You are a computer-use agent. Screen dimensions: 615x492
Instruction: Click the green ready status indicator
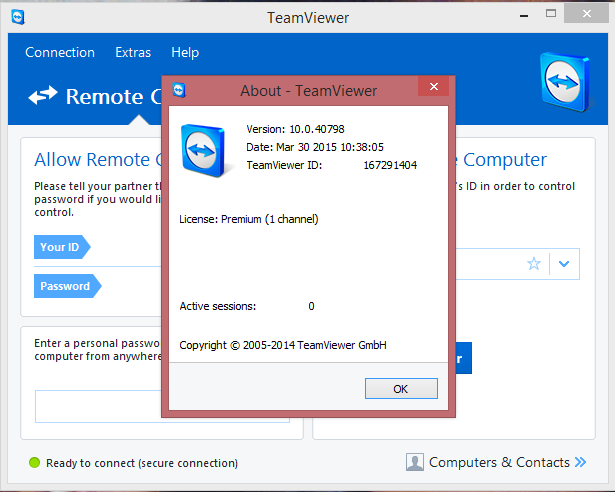point(35,463)
